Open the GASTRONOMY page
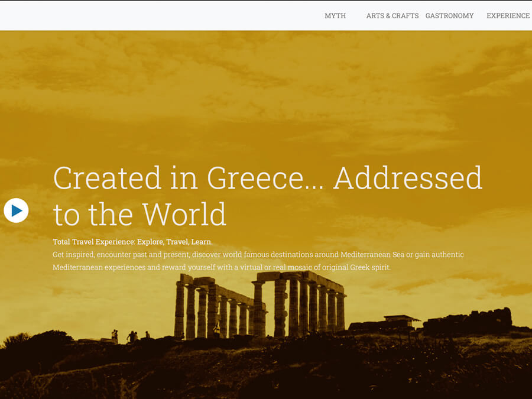 tap(450, 16)
